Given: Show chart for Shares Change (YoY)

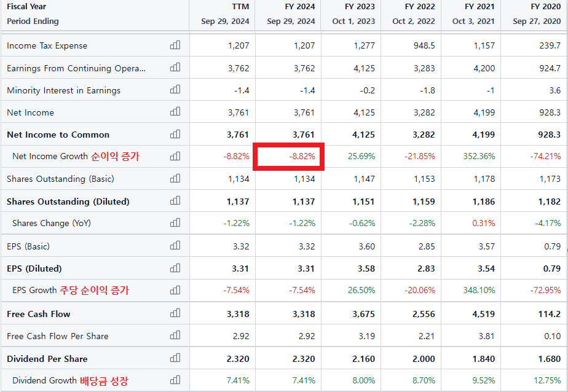Looking at the screenshot, I should click(x=175, y=222).
